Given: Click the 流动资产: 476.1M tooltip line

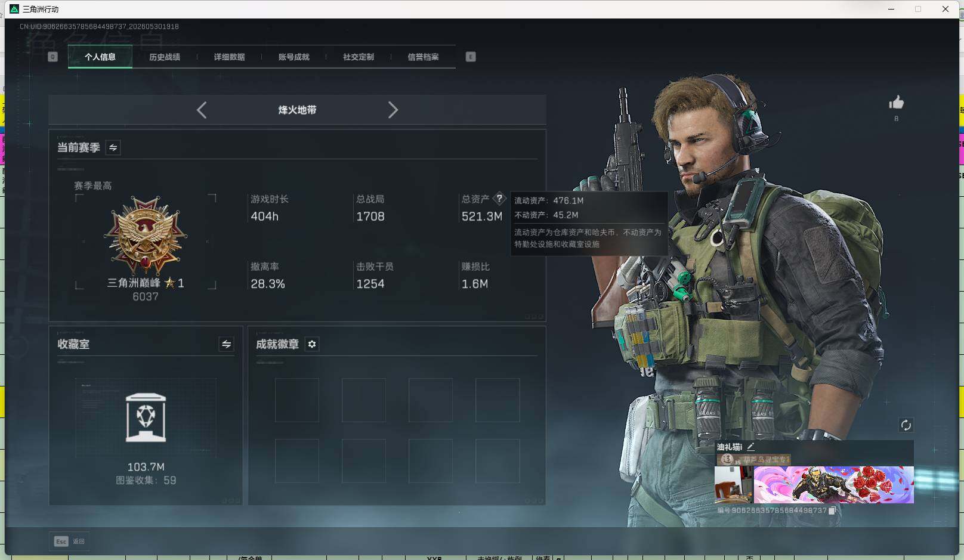Looking at the screenshot, I should [x=549, y=200].
